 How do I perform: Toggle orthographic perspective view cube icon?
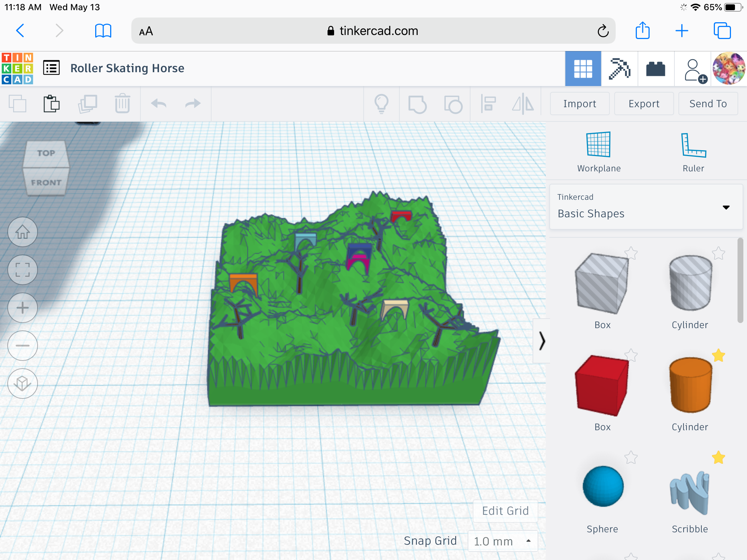click(23, 384)
